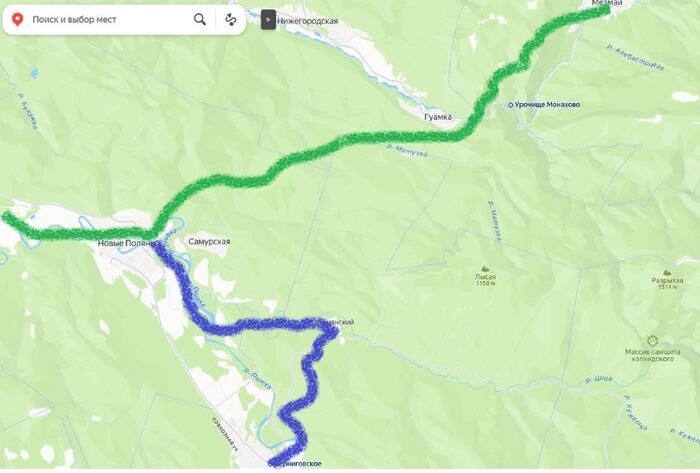Open the Массив самшита колхидского marker

tap(654, 341)
